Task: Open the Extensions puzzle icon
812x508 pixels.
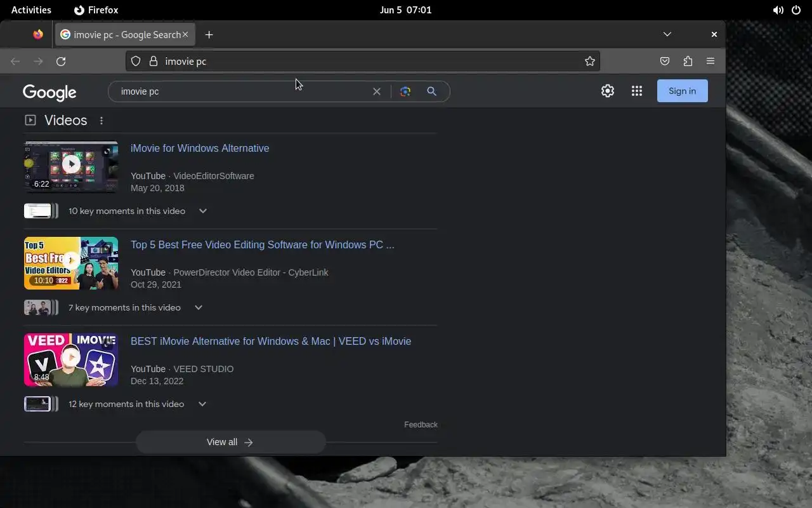Action: coord(688,61)
